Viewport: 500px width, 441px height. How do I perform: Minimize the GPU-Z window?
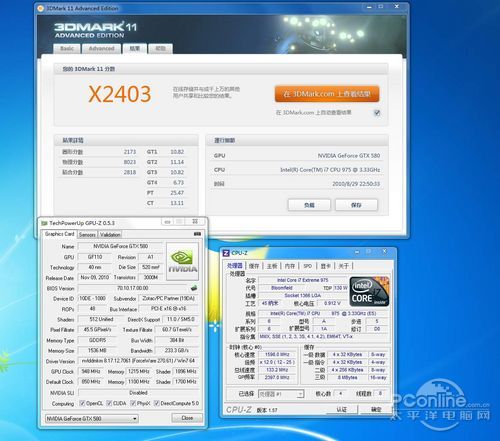coord(167,222)
